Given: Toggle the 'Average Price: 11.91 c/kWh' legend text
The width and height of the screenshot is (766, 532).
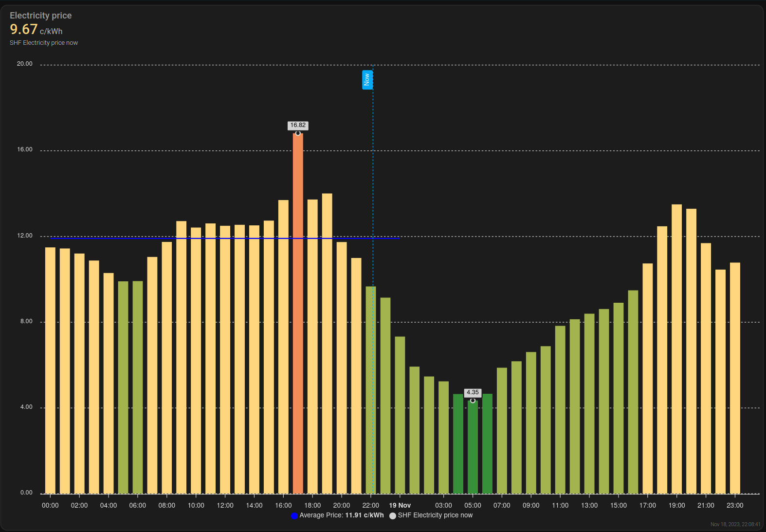Looking at the screenshot, I should 341,515.
